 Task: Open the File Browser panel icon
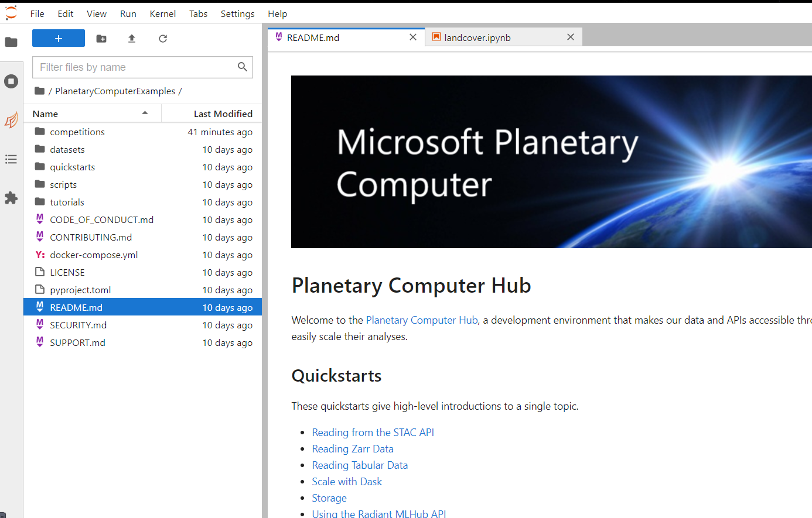coord(11,42)
